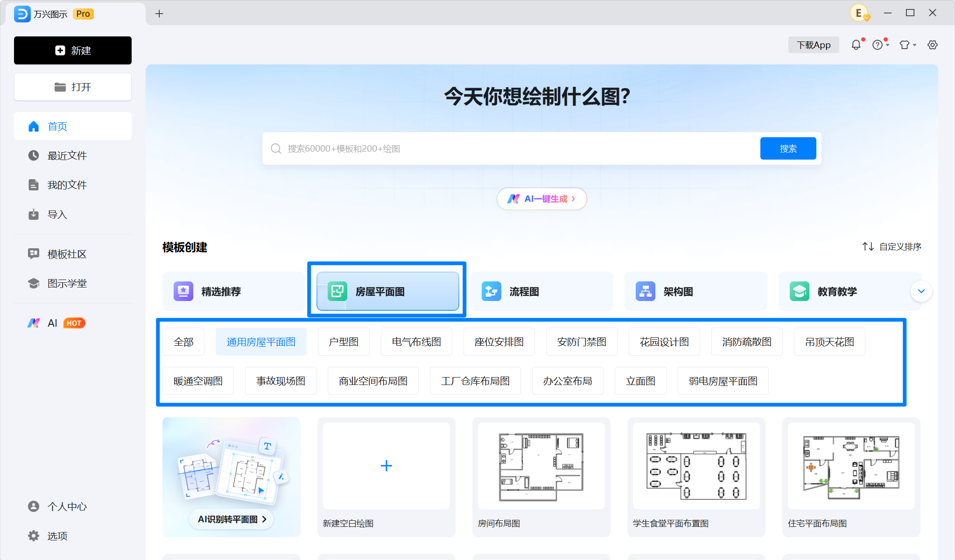Select 流程图 category
Image resolution: width=955 pixels, height=560 pixels.
(541, 291)
